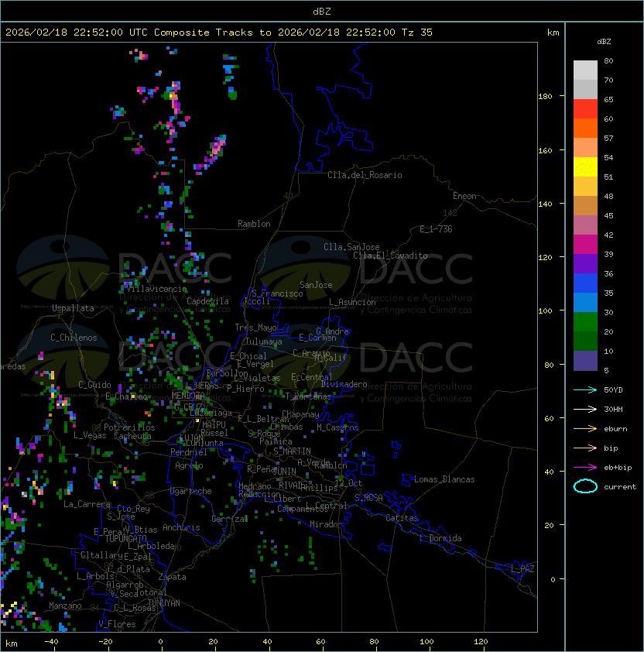Click the pink bip arrow icon
This screenshot has width=644, height=652.
click(x=585, y=448)
